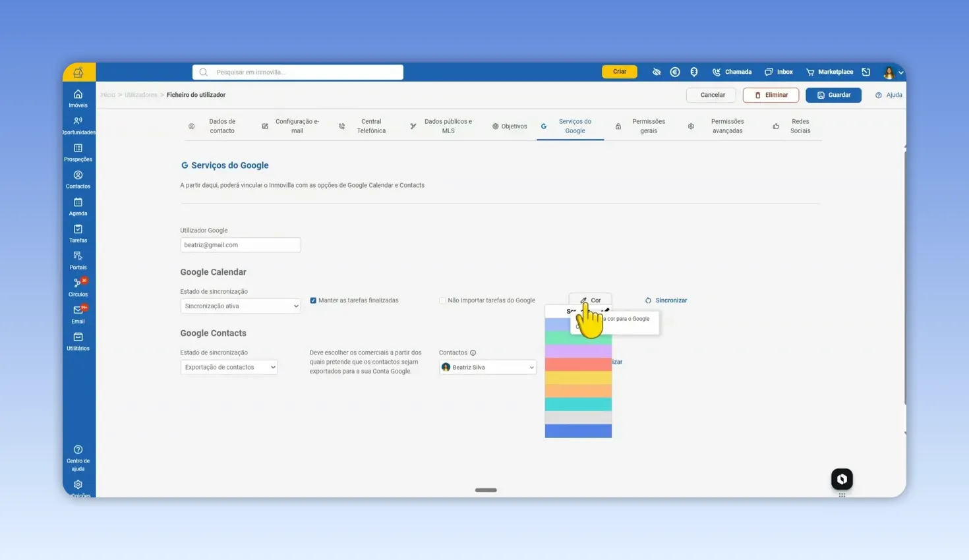Pick the lilac purple color swatch
This screenshot has height=560, width=969.
pyautogui.click(x=578, y=350)
